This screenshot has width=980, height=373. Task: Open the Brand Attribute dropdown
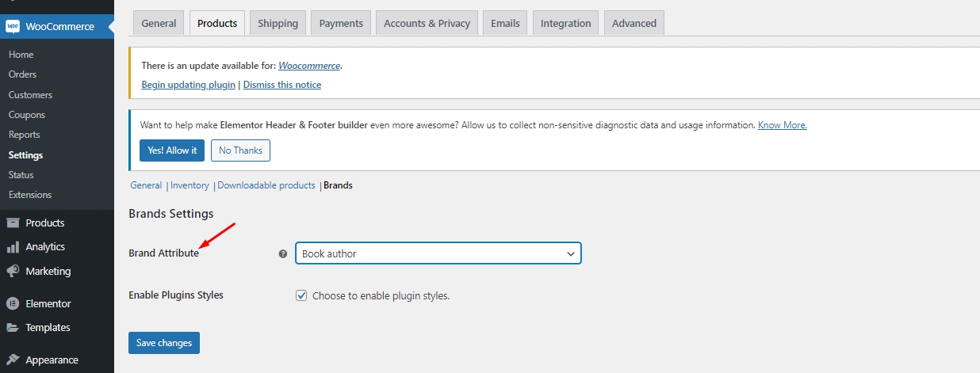438,253
